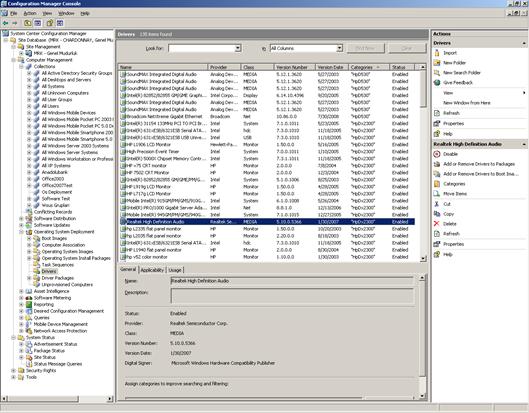Screen dimensions: 529x413
Task: Select the HP L1940 flat panel monitor row
Action: (x=267, y=250)
